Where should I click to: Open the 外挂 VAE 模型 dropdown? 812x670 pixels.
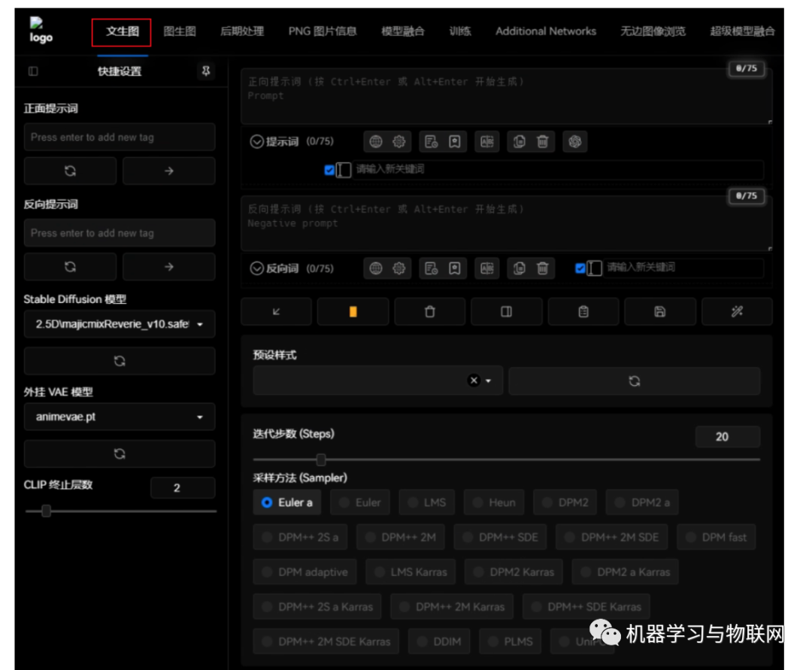coord(120,417)
